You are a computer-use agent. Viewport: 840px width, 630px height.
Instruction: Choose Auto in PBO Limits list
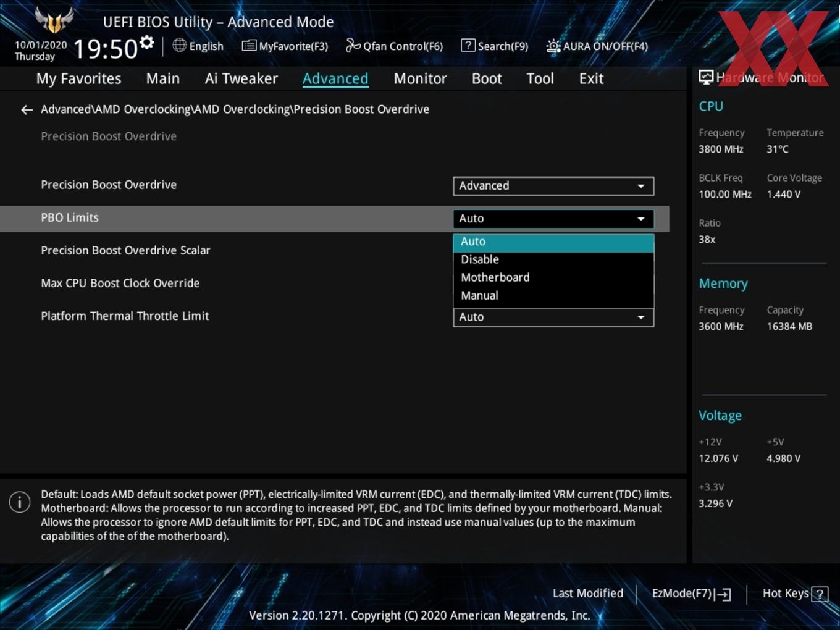(553, 242)
